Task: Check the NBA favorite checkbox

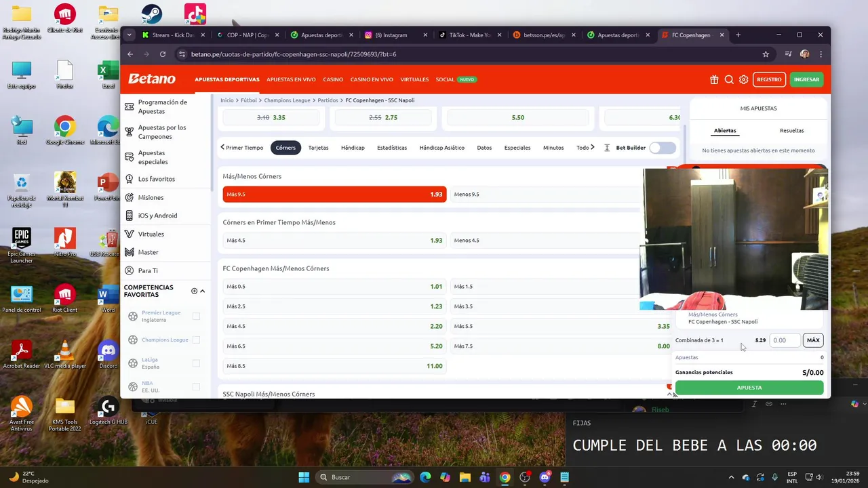Action: point(196,386)
